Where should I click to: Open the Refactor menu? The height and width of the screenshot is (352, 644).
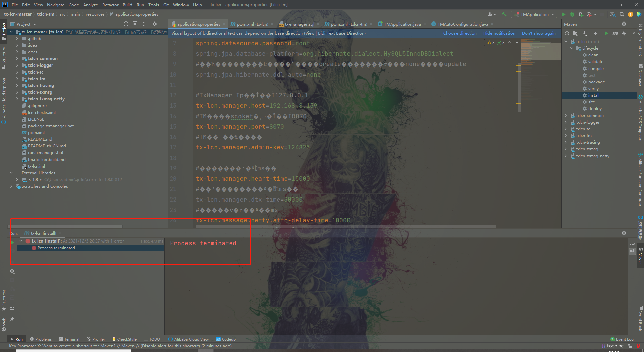pyautogui.click(x=110, y=5)
